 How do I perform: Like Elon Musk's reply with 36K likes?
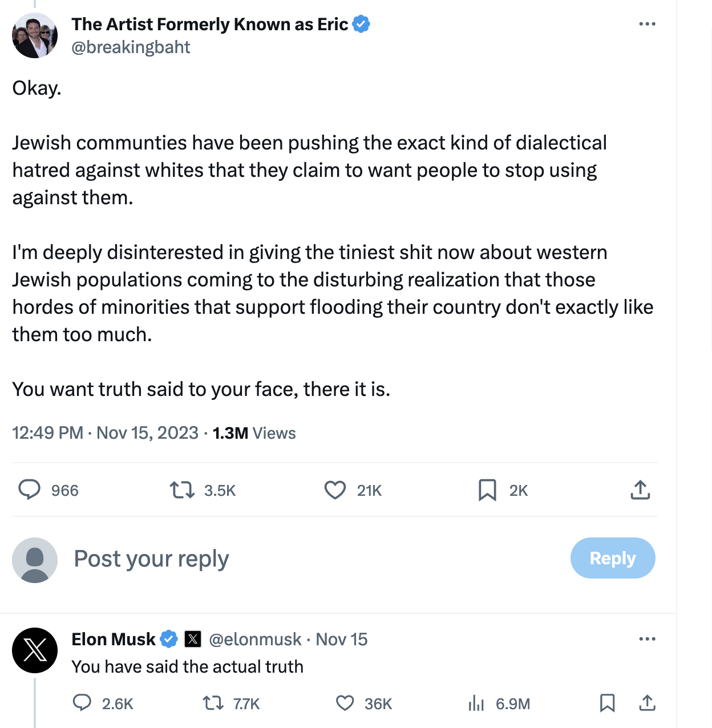tap(345, 703)
